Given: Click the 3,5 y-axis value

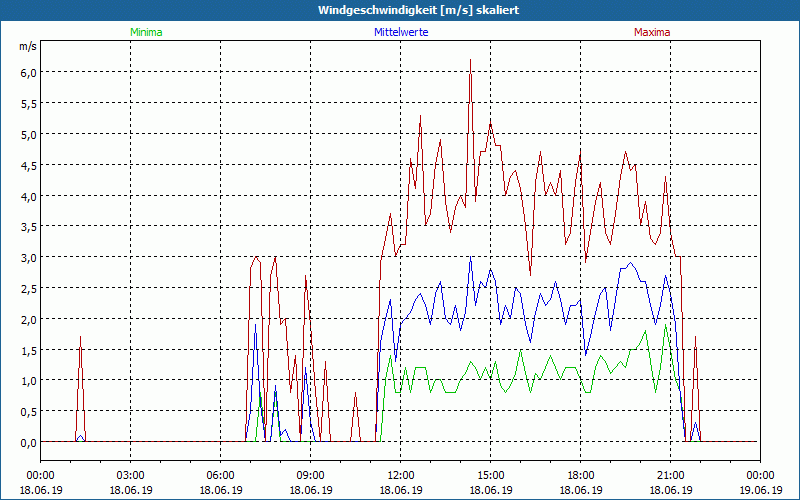Looking at the screenshot, I should click(x=29, y=227).
